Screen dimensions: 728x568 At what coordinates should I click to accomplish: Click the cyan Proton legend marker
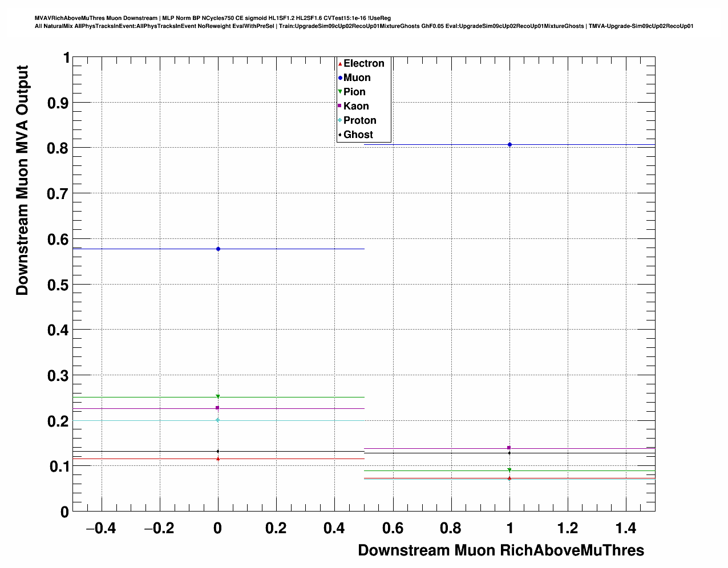340,120
